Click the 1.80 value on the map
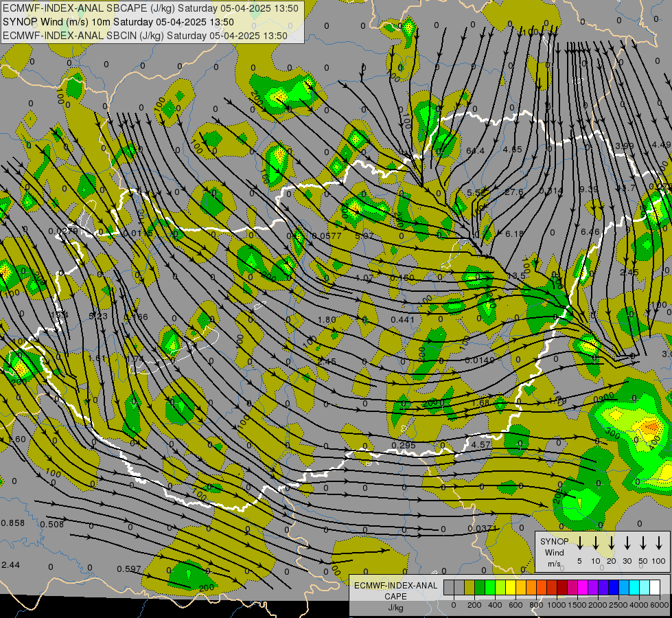This screenshot has height=618, width=672. (x=327, y=319)
